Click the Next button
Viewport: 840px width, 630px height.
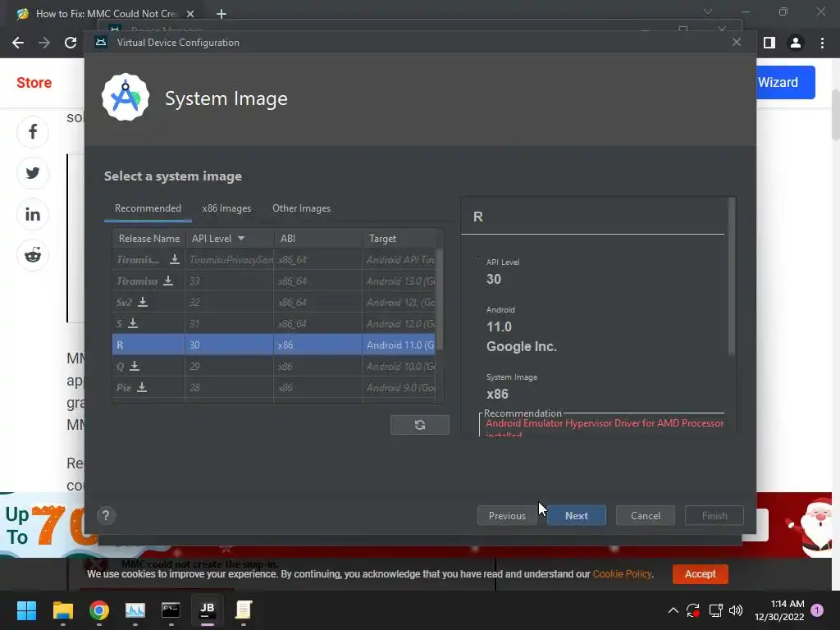click(x=577, y=515)
